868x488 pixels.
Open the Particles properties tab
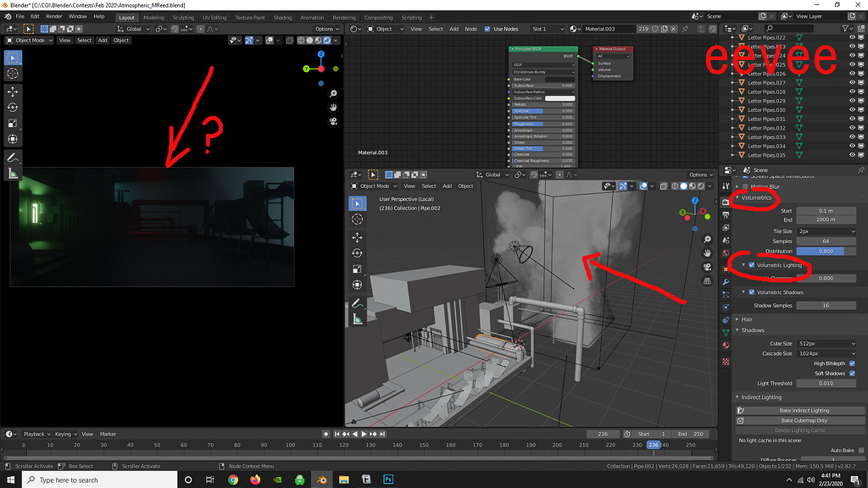click(726, 295)
